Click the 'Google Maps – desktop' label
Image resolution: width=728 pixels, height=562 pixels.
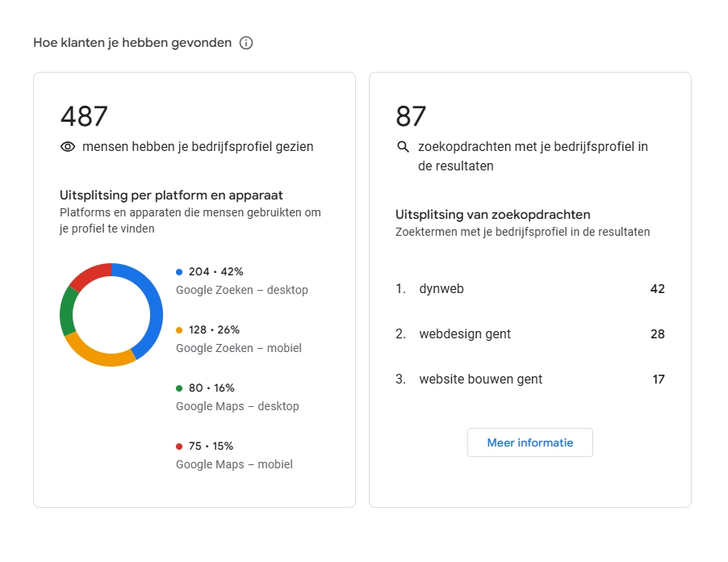(x=237, y=406)
